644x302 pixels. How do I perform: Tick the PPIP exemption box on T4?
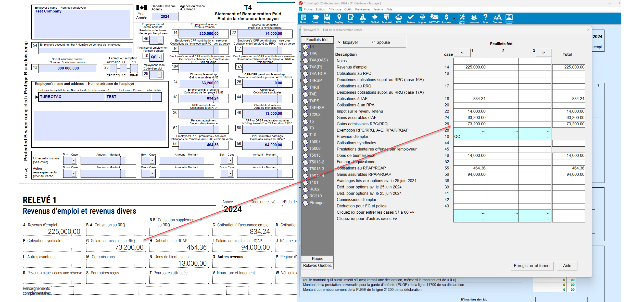134,68
